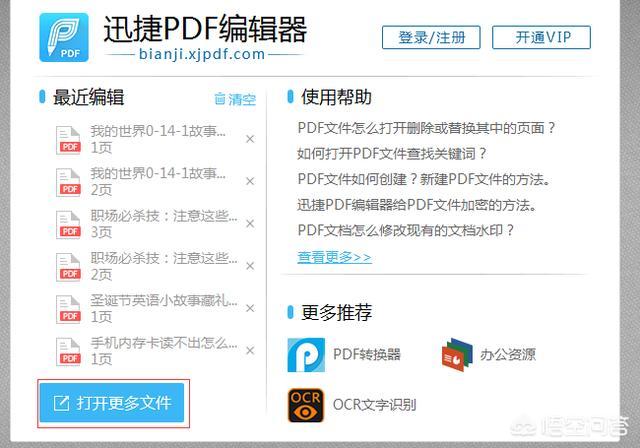Viewport: 640px width, 448px height.
Task: Remove first 我的世界0-14-1故事 1页 entry
Action: 250,139
